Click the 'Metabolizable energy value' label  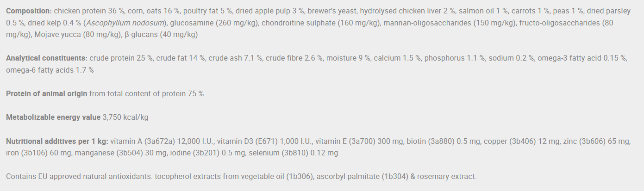pyautogui.click(x=53, y=117)
